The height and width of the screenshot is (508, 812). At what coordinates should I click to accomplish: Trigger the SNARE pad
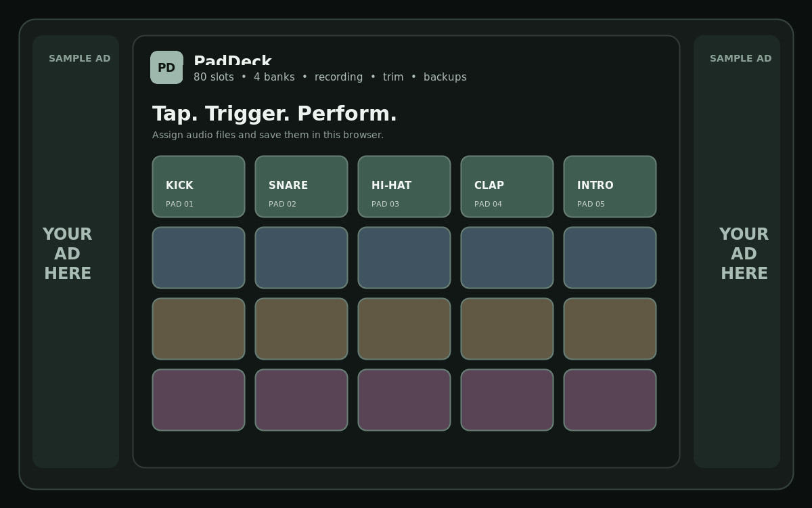[x=301, y=186]
